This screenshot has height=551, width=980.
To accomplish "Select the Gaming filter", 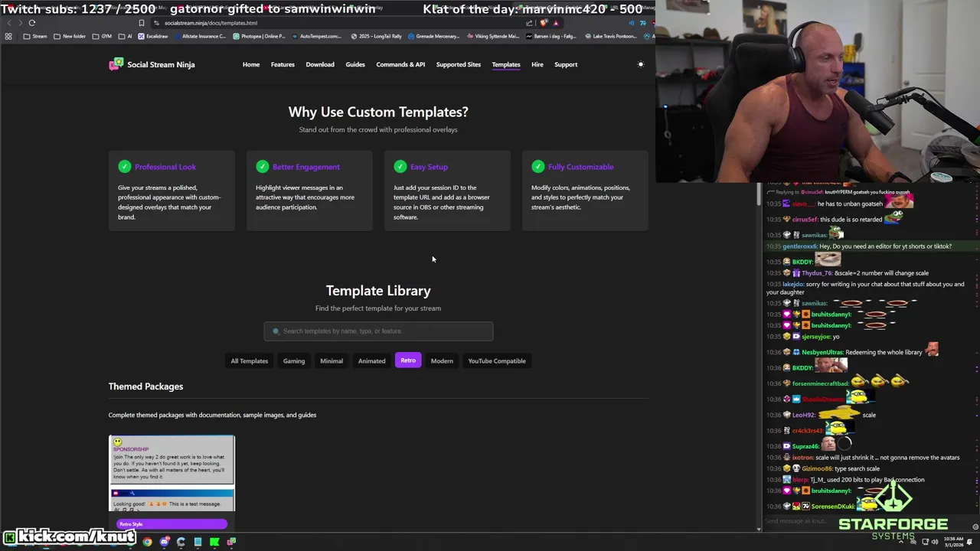I will click(x=294, y=360).
